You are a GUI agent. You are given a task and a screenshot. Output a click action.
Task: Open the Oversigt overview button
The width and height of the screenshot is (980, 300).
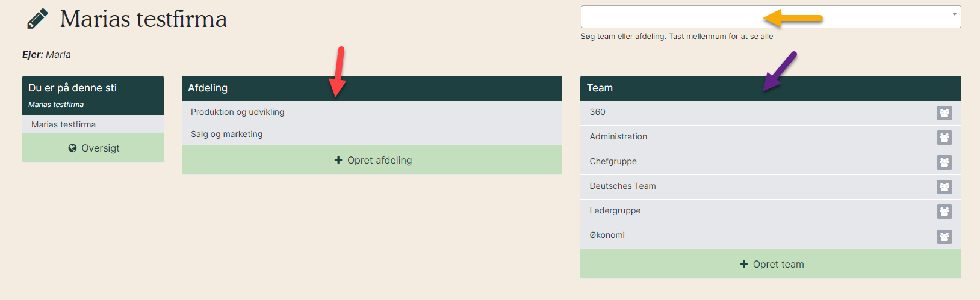click(x=93, y=148)
